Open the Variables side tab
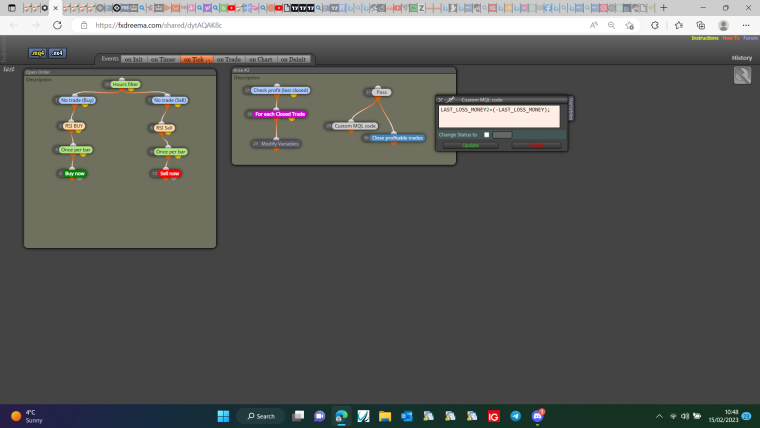Viewport: 760px width, 428px height. (570, 109)
